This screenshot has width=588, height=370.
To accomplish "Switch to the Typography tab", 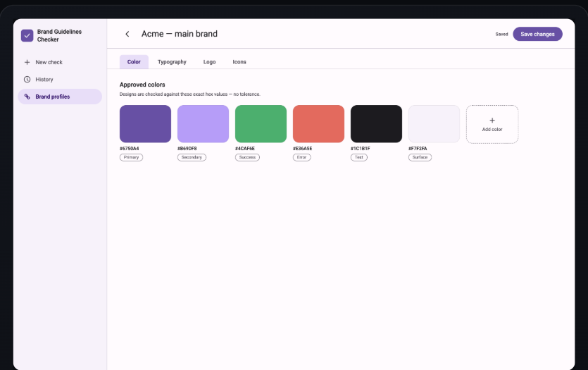I will [x=172, y=62].
